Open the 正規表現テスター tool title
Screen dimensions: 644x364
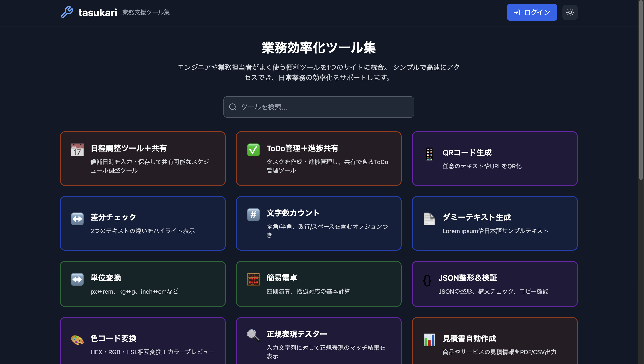click(x=297, y=334)
